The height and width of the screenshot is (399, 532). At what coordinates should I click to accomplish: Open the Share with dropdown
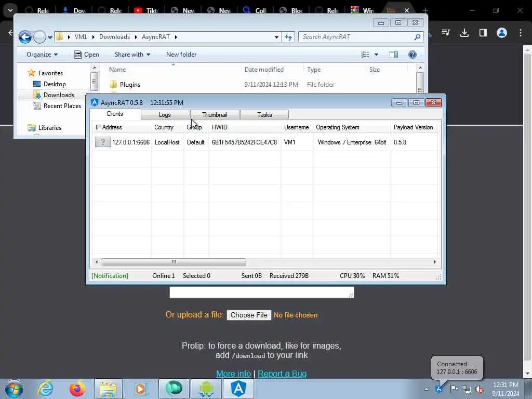(x=132, y=55)
